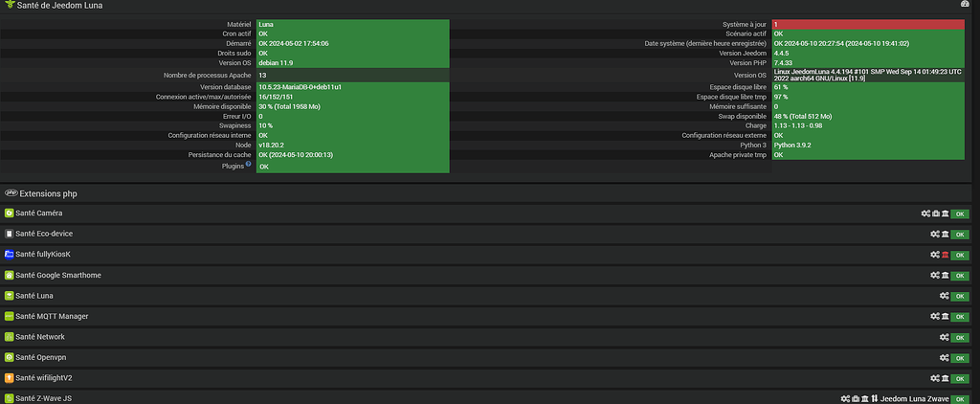The height and width of the screenshot is (404, 980).
Task: Click up-down arrows icon on Santé Z-Wave JS row
Action: coord(874,398)
